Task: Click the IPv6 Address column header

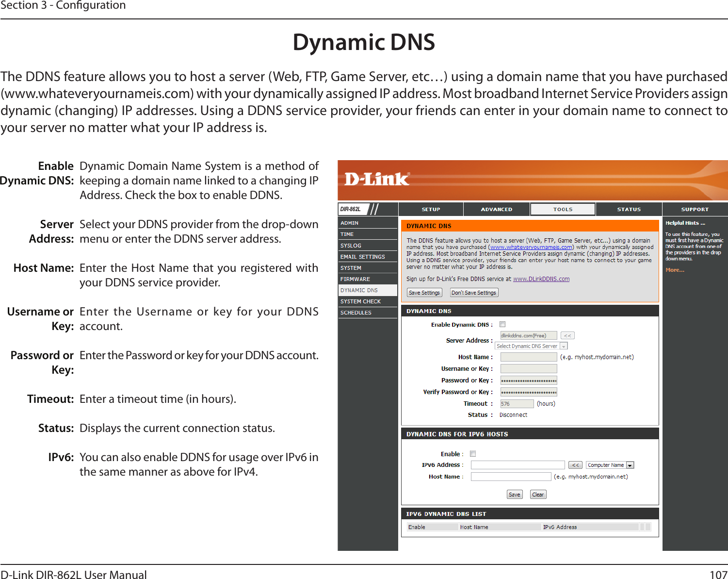Action: 590,527
